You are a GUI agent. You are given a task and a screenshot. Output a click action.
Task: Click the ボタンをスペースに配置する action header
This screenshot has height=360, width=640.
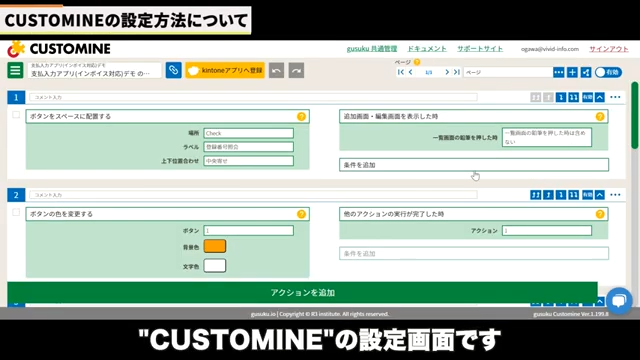pyautogui.click(x=167, y=116)
